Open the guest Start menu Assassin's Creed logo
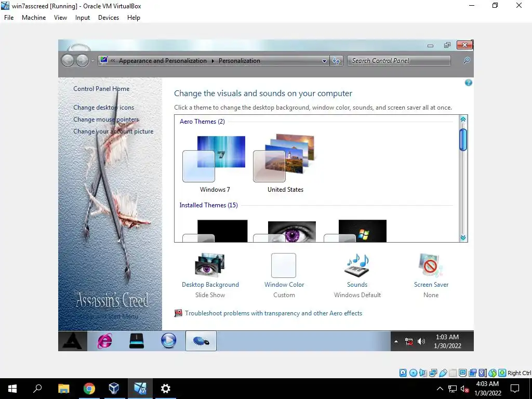This screenshot has width=532, height=399. 73,341
